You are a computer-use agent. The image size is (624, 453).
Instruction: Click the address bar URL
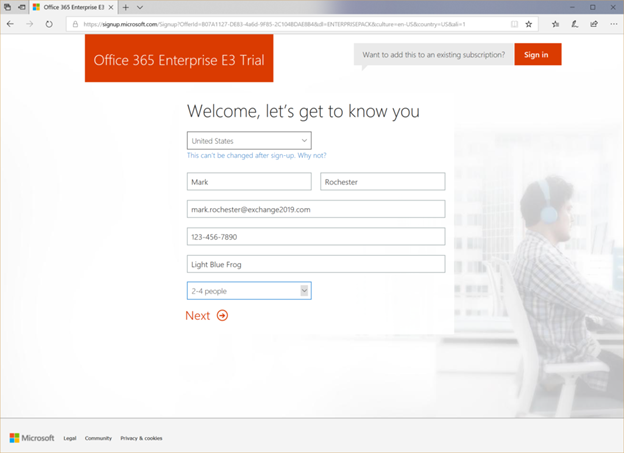tap(274, 24)
